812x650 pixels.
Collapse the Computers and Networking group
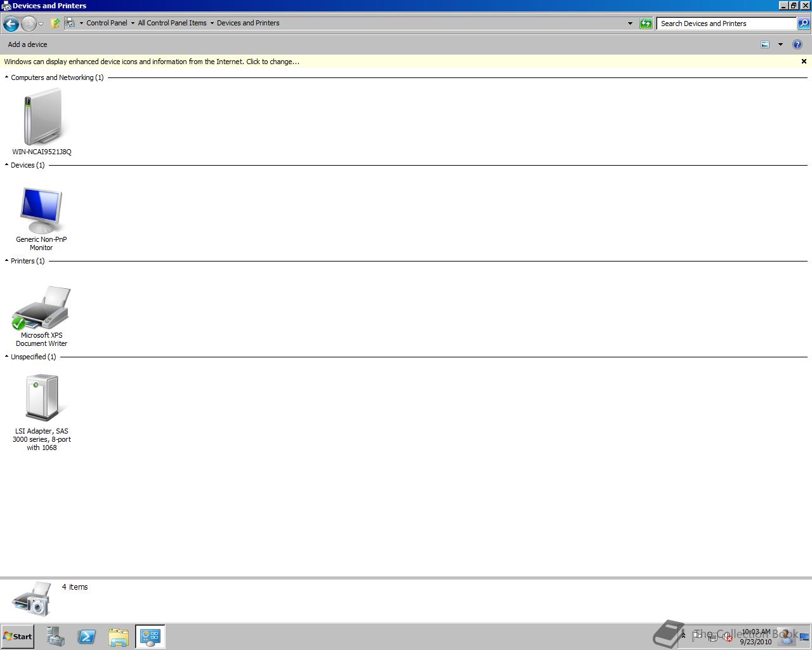point(6,77)
